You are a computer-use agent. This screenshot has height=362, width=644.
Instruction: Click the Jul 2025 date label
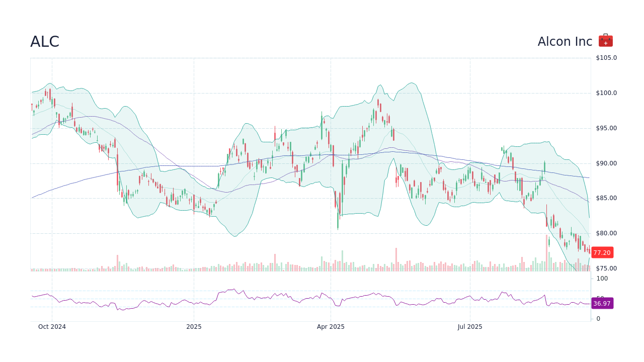tap(470, 326)
